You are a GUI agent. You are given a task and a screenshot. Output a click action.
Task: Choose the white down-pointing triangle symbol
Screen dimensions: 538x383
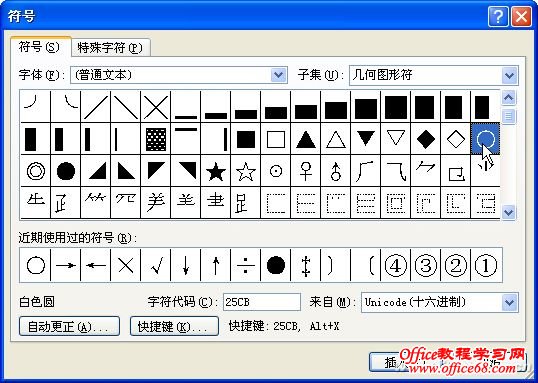396,139
